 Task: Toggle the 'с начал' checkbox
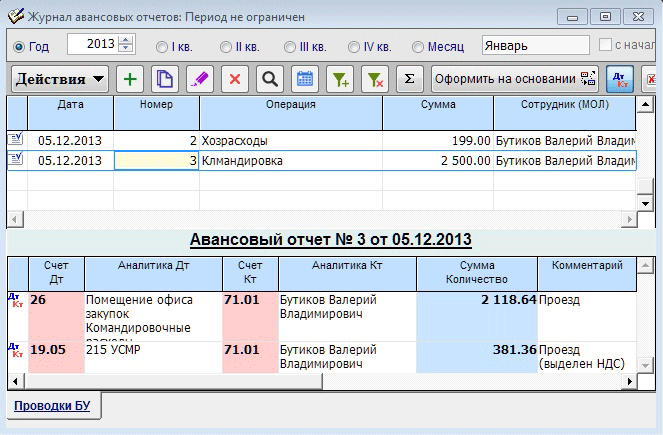(605, 44)
